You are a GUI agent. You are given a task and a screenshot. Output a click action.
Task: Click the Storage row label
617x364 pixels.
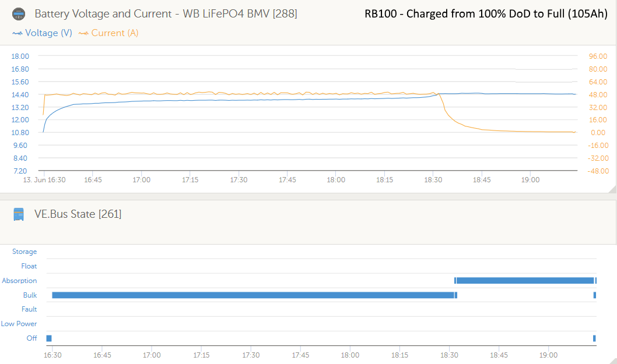coord(24,252)
